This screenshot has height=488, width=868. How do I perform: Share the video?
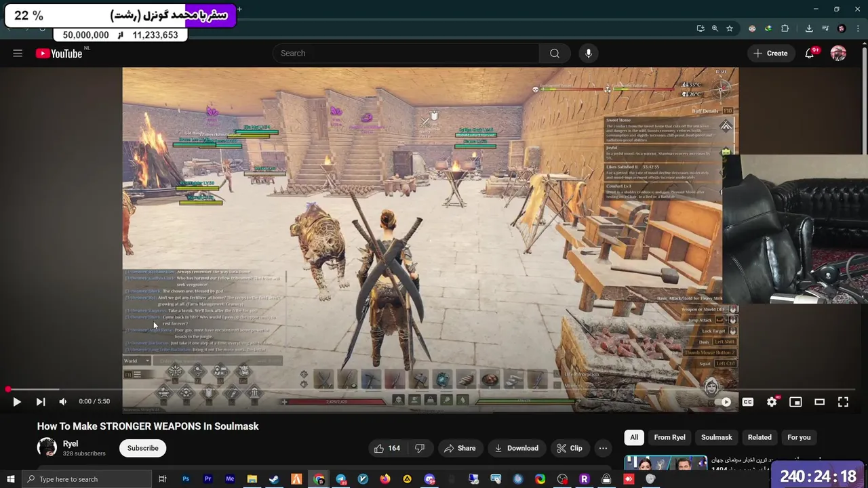click(460, 448)
